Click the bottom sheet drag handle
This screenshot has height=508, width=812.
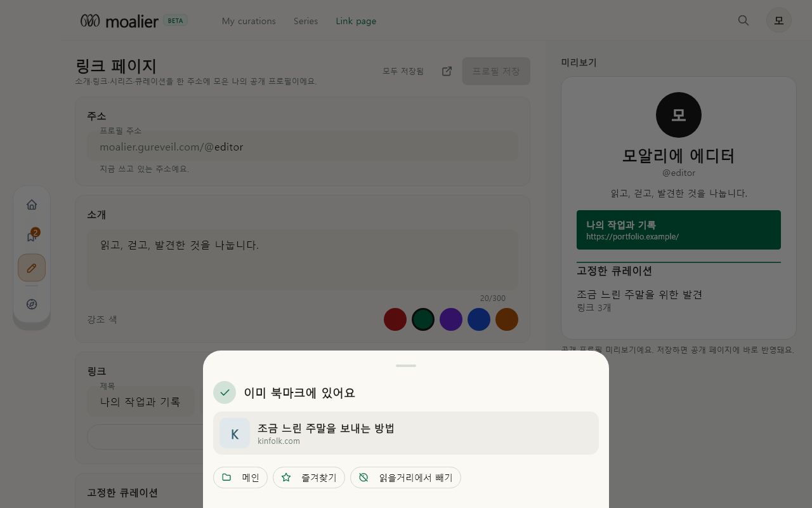[406, 366]
